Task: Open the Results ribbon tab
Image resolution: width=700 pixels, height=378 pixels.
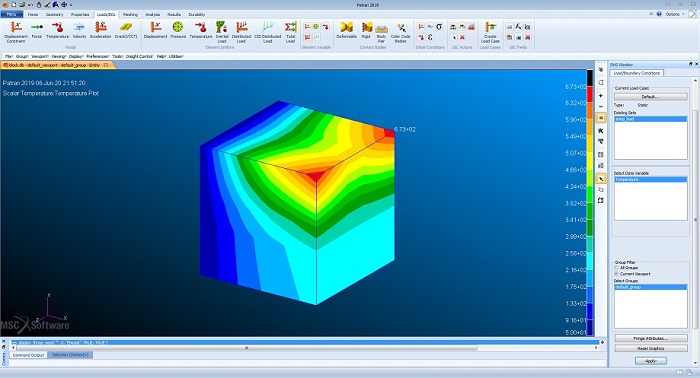Action: tap(174, 14)
